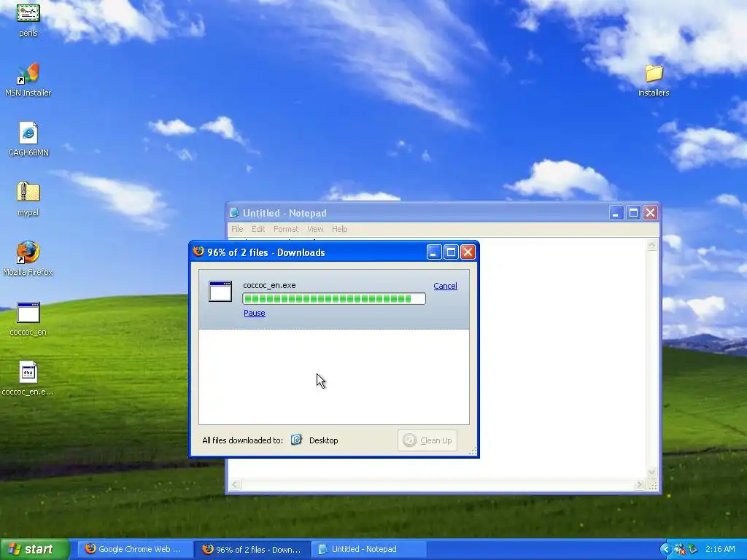This screenshot has width=747, height=560.
Task: Click the icon just left of the tray clock
Action: pyautogui.click(x=693, y=550)
